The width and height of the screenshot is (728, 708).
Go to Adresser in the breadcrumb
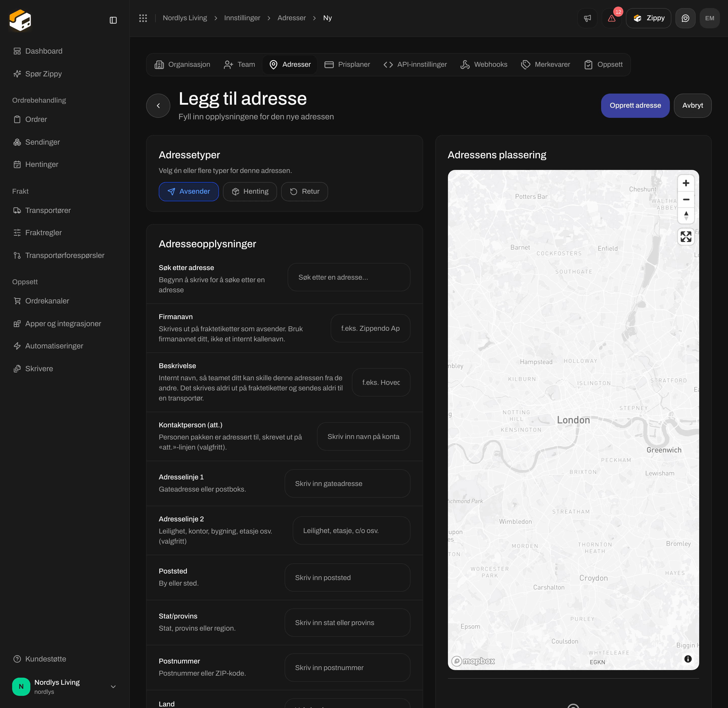[x=291, y=18]
